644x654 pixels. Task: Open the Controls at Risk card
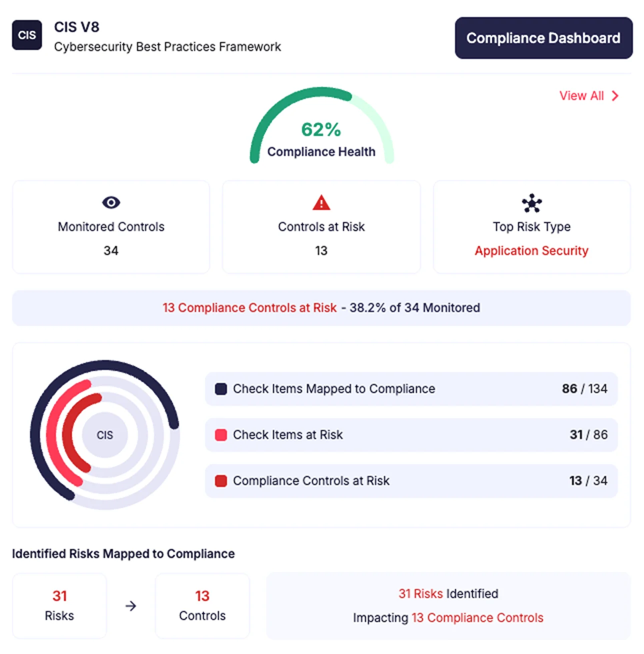[x=321, y=227]
